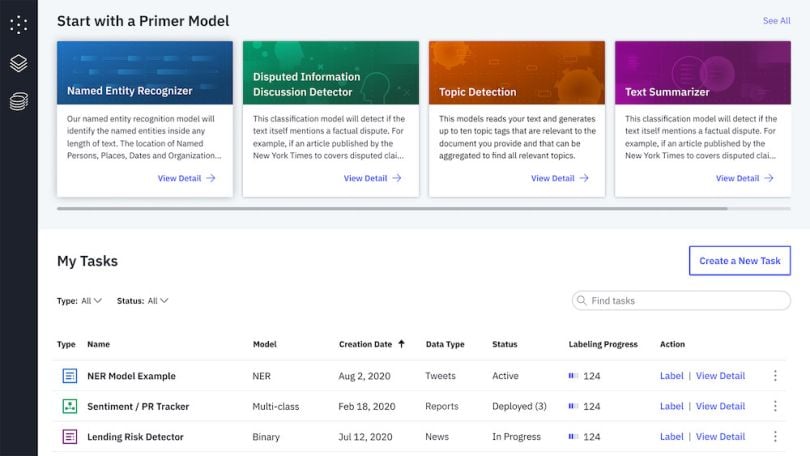Click the Aug 2, 2020 date cell

364,376
